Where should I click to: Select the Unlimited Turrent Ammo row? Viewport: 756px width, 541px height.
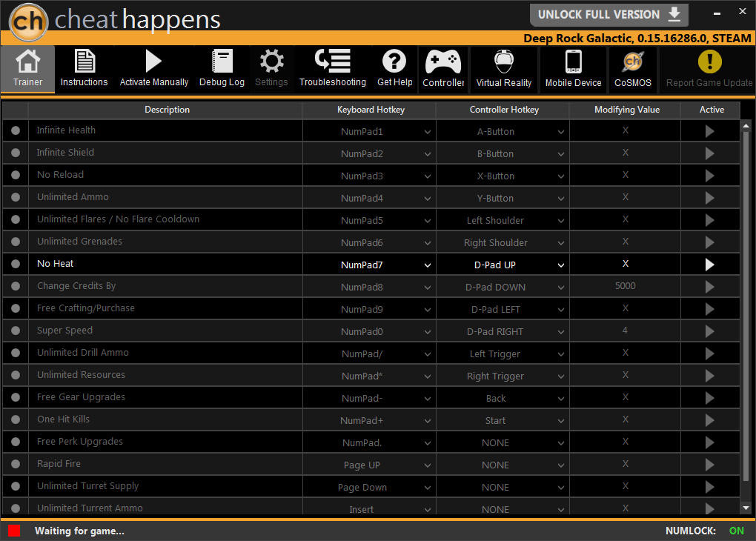click(x=371, y=507)
